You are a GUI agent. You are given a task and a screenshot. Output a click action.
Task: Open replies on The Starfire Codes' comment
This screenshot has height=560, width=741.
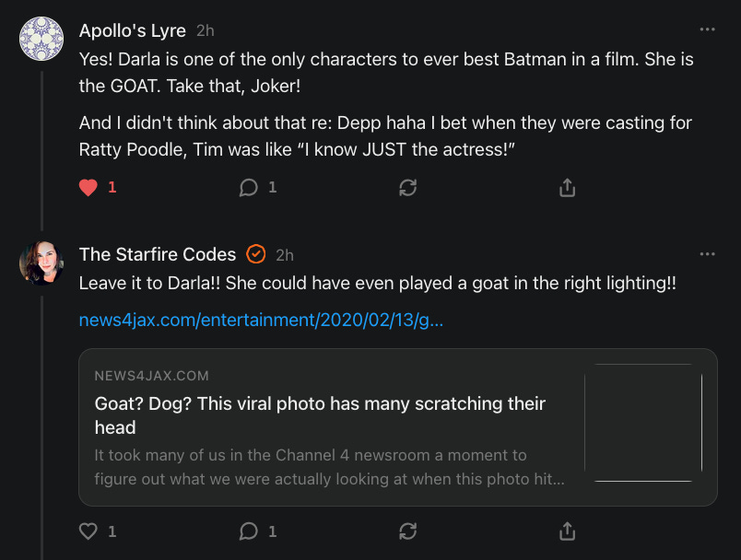click(x=248, y=531)
